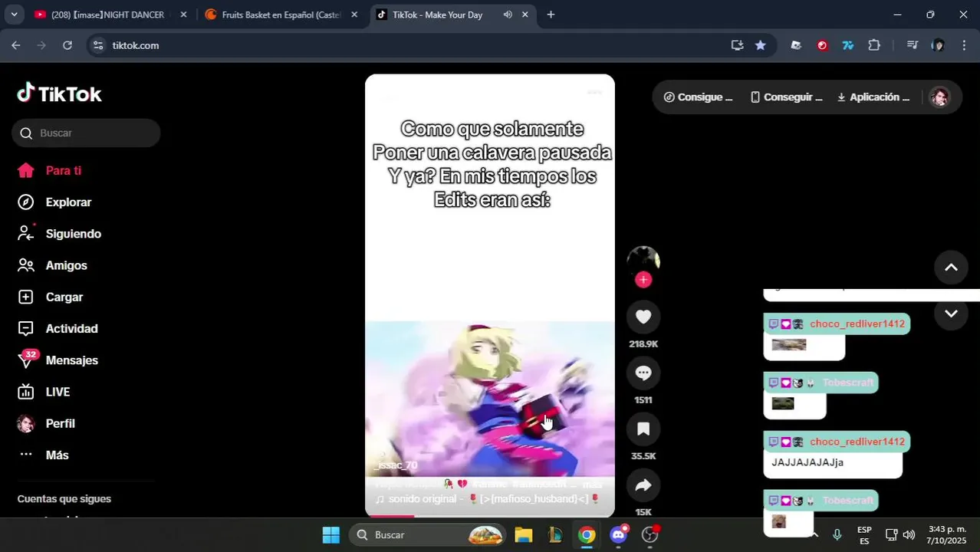Open the comments on the video
The width and height of the screenshot is (980, 552).
tap(643, 373)
